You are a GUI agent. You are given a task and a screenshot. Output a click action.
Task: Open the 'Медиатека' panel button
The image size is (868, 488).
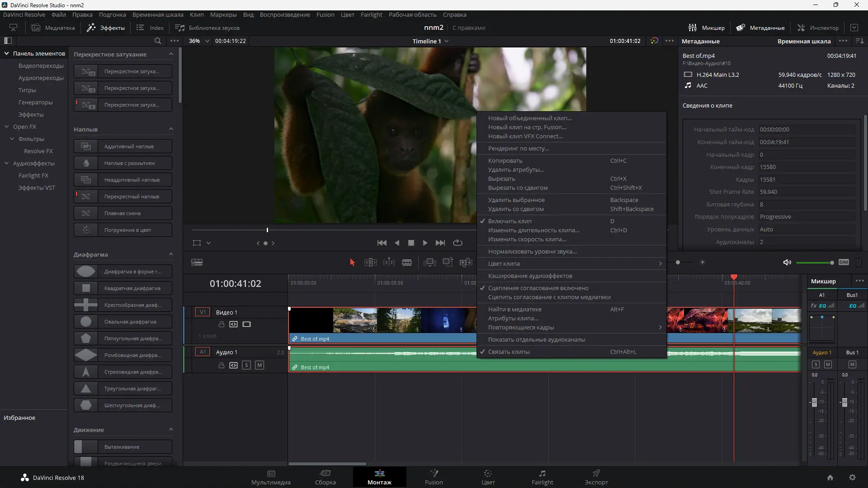point(53,28)
